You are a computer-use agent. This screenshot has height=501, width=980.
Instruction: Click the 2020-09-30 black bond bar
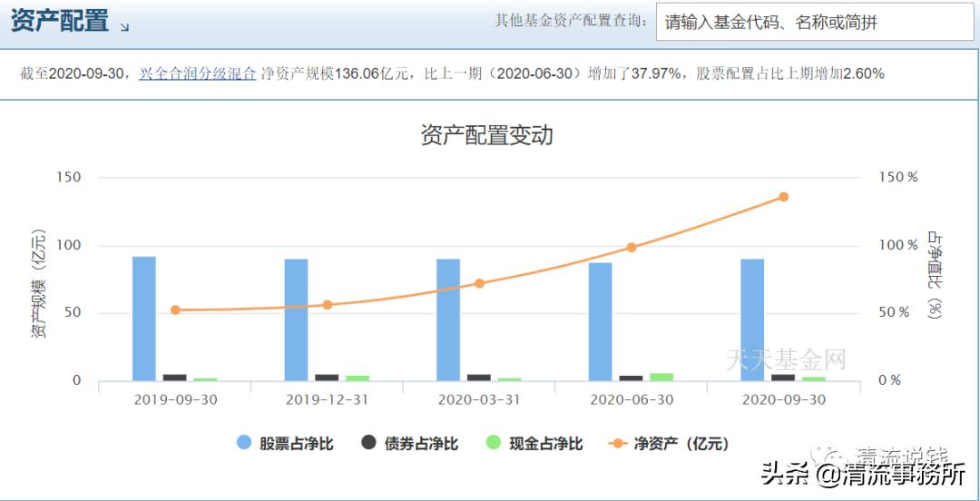783,378
